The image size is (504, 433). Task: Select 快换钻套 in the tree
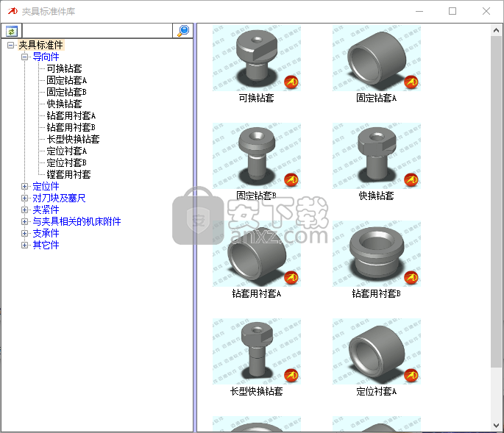click(x=64, y=104)
